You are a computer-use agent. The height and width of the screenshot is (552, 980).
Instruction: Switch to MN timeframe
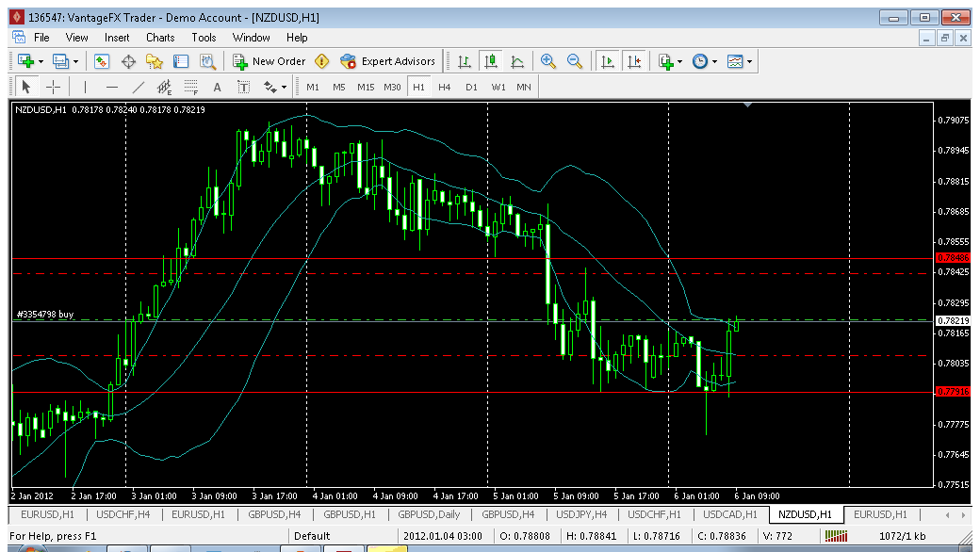pyautogui.click(x=524, y=87)
